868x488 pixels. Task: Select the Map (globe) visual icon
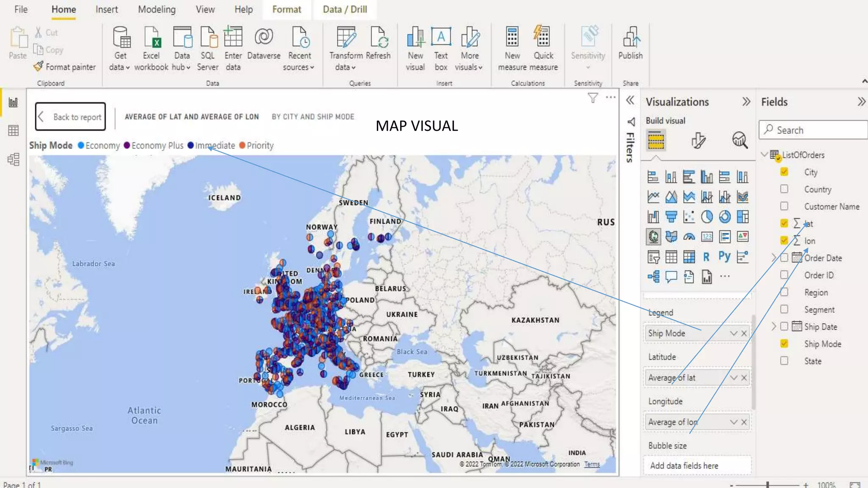tap(653, 236)
